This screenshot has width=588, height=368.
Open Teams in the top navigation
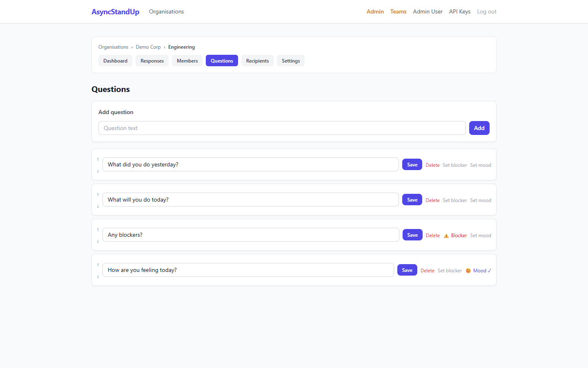point(398,11)
